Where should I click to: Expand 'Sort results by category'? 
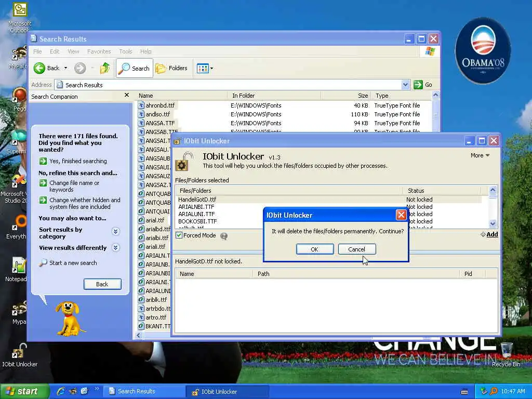pyautogui.click(x=115, y=231)
